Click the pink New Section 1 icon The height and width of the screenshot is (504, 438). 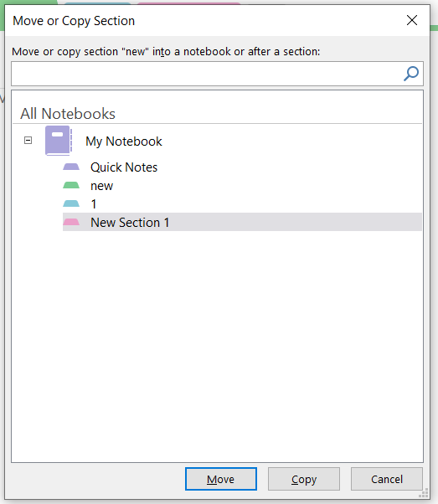coord(71,222)
